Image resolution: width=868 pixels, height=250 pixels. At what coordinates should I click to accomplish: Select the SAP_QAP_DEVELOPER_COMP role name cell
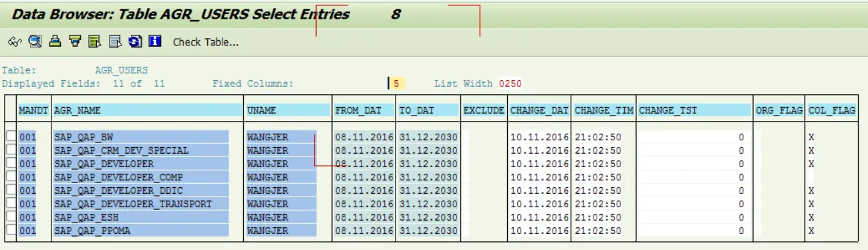[x=141, y=177]
